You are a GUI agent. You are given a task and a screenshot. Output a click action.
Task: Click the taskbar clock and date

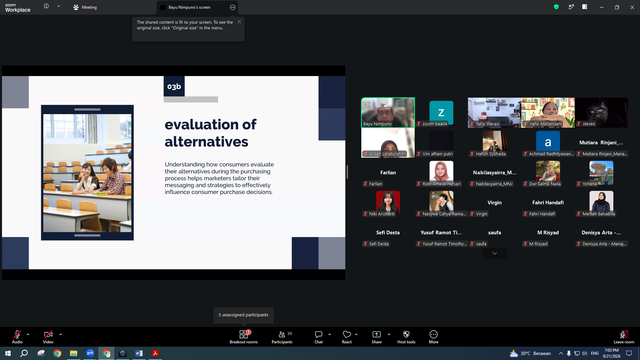click(611, 353)
